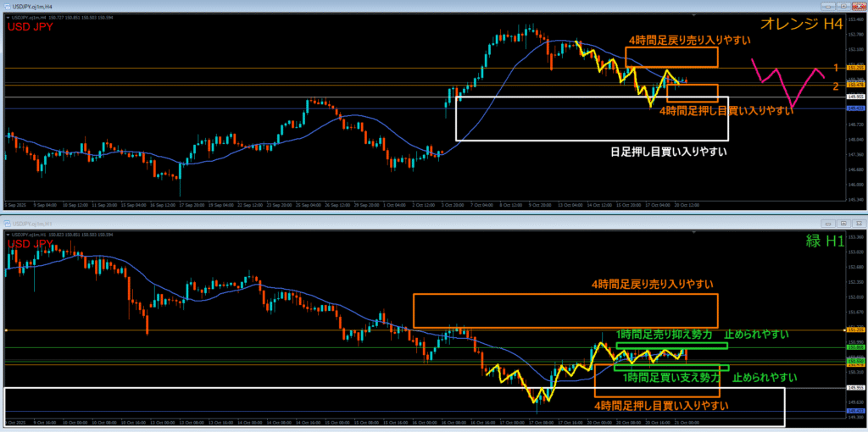
Task: Click 150.310 on the H1 price scale
Action: click(x=854, y=372)
